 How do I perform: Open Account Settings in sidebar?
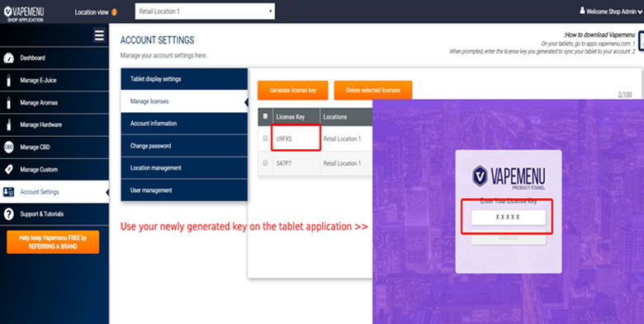coord(54,192)
